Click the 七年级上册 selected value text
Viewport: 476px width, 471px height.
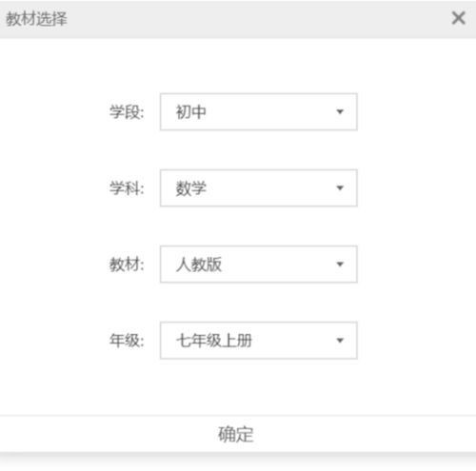tap(214, 341)
